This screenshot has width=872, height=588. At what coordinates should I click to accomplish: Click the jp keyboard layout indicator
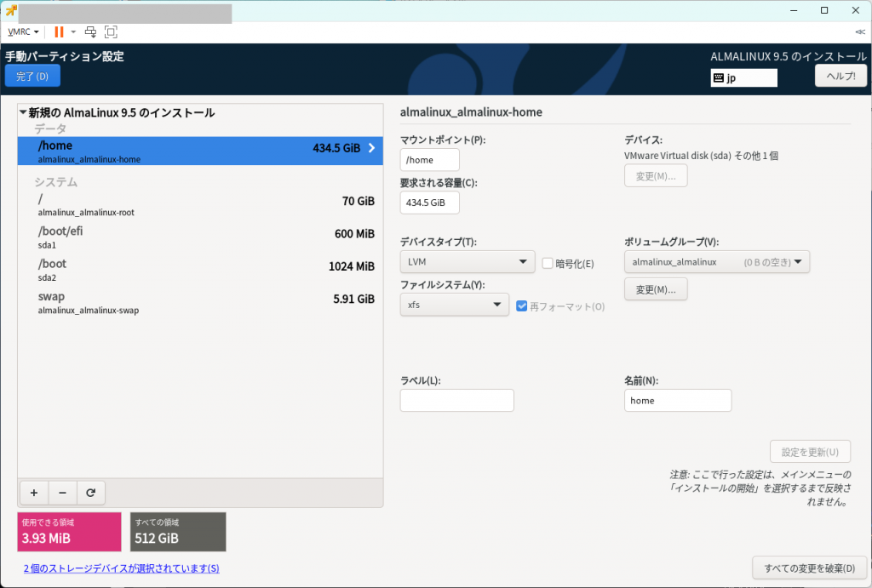point(743,77)
